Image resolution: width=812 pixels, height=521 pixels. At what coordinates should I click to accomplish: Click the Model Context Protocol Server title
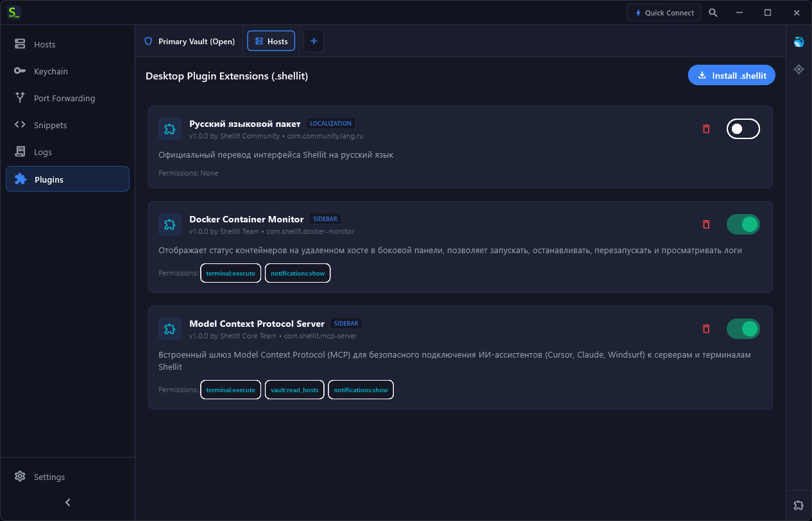pyautogui.click(x=257, y=324)
